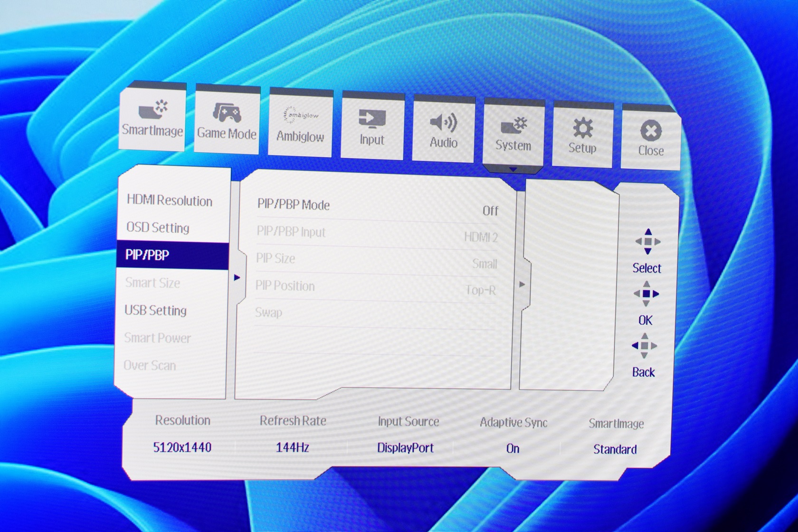Change the HDMI 2 input value
The width and height of the screenshot is (798, 532).
pos(481,237)
